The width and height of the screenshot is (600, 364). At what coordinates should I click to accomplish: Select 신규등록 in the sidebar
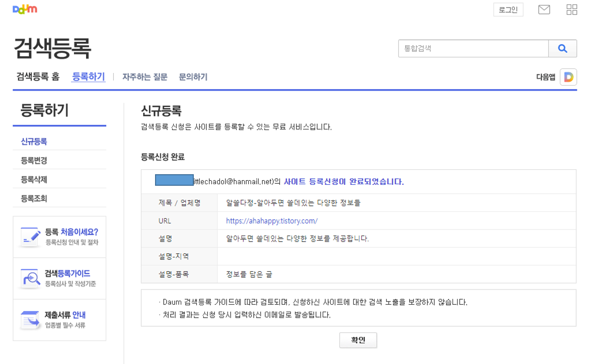tap(34, 141)
